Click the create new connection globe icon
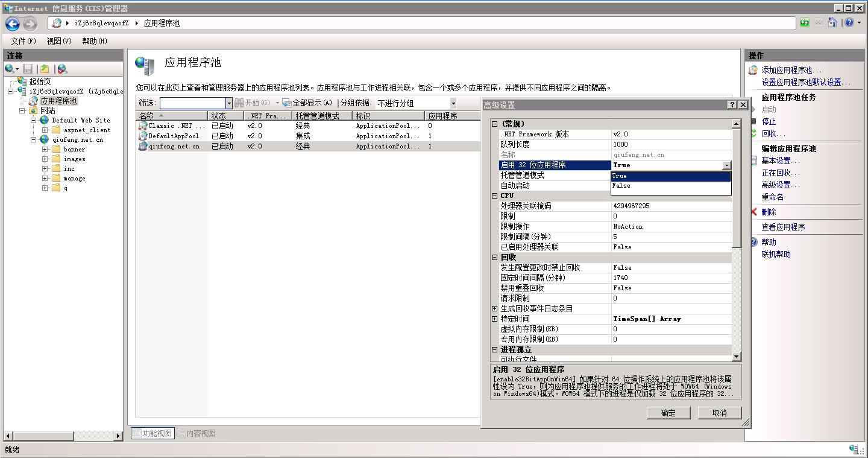 [x=10, y=69]
